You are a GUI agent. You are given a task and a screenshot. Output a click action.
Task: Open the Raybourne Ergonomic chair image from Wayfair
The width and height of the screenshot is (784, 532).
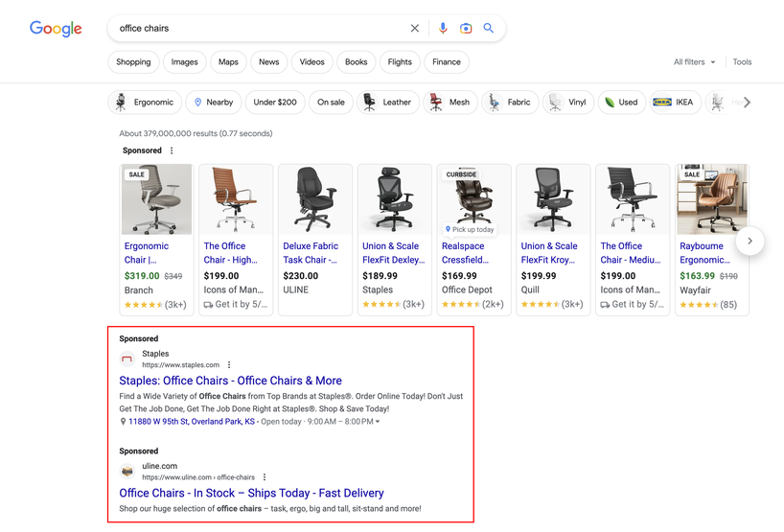(x=712, y=199)
